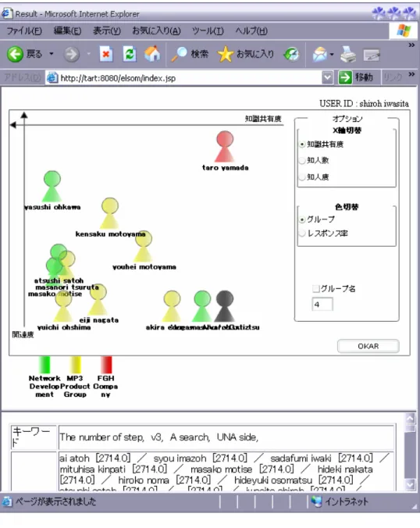Open the 編集(E) menu

pos(67,31)
